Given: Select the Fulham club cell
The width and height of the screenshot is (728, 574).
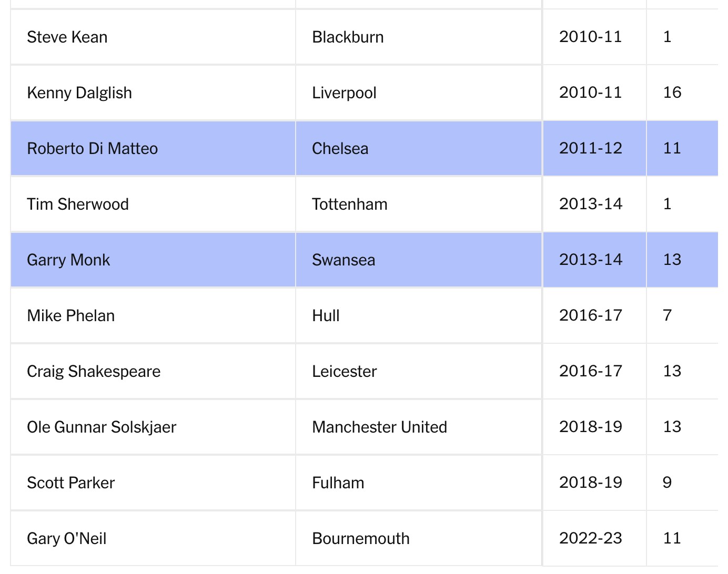Looking at the screenshot, I should point(338,483).
